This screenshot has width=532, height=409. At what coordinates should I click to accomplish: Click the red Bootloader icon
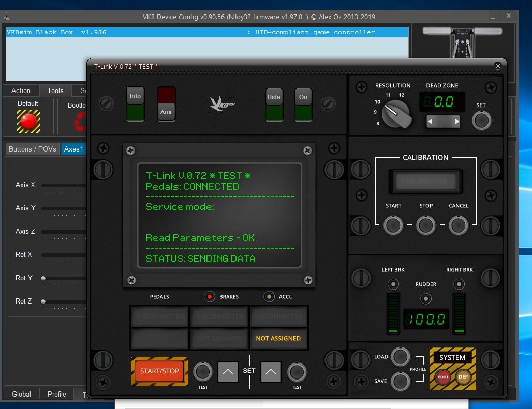80,122
